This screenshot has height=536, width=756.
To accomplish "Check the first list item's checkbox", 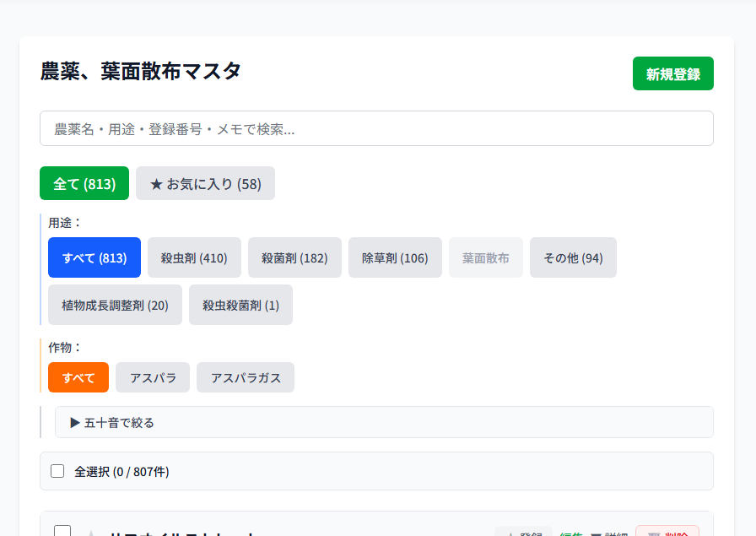I will [x=62, y=531].
